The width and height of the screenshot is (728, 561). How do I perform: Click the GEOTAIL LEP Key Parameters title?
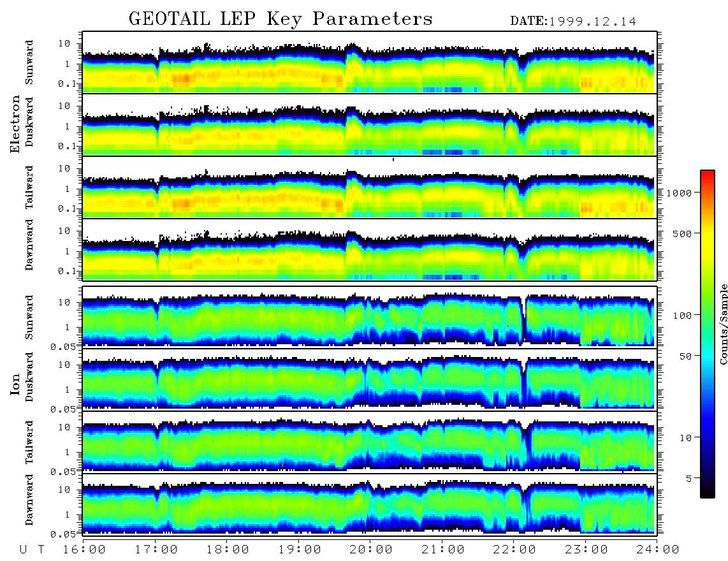point(280,20)
